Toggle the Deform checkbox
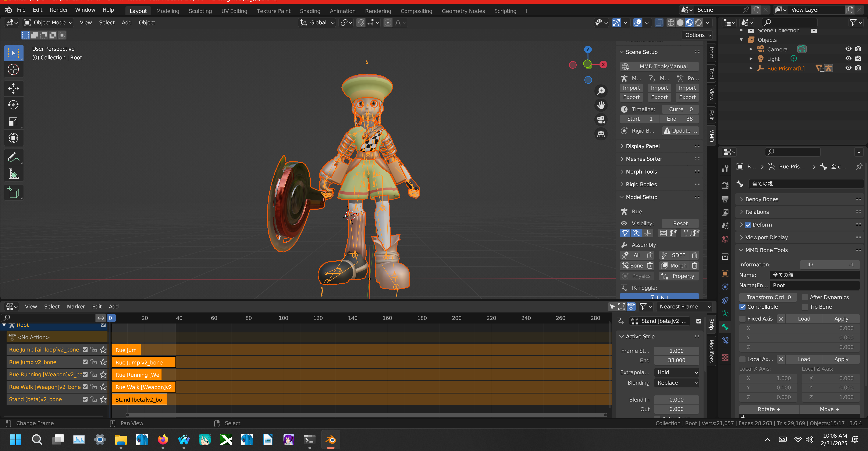Viewport: 868px width, 451px height. click(748, 225)
